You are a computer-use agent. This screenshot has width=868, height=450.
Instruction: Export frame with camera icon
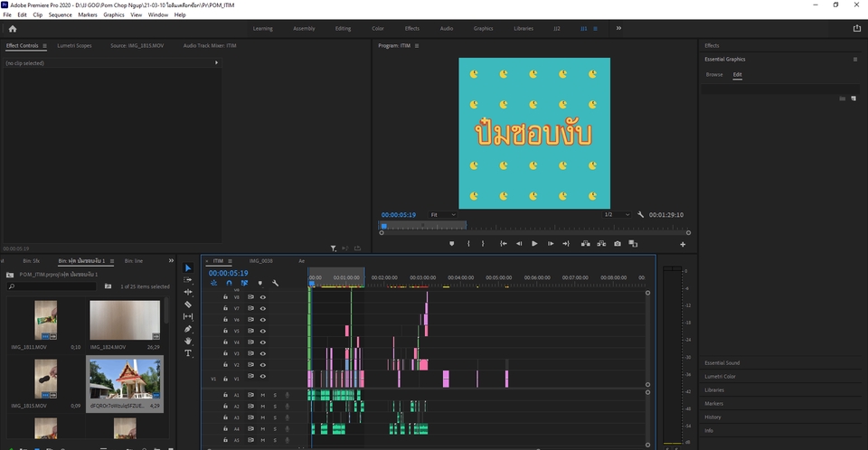(618, 244)
